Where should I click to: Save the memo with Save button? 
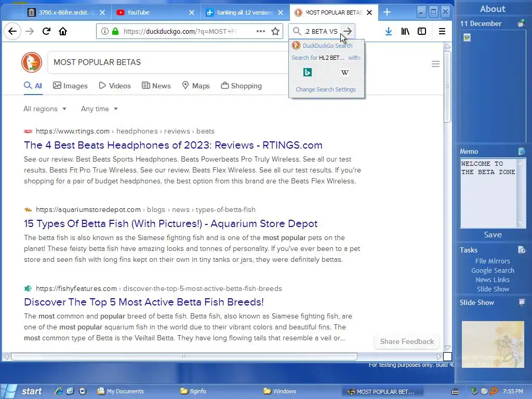tap(493, 234)
